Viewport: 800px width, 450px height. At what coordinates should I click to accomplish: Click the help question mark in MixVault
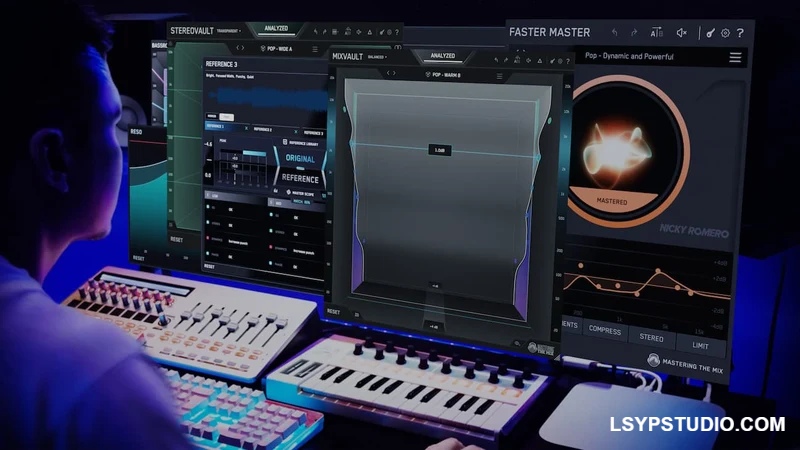click(567, 61)
